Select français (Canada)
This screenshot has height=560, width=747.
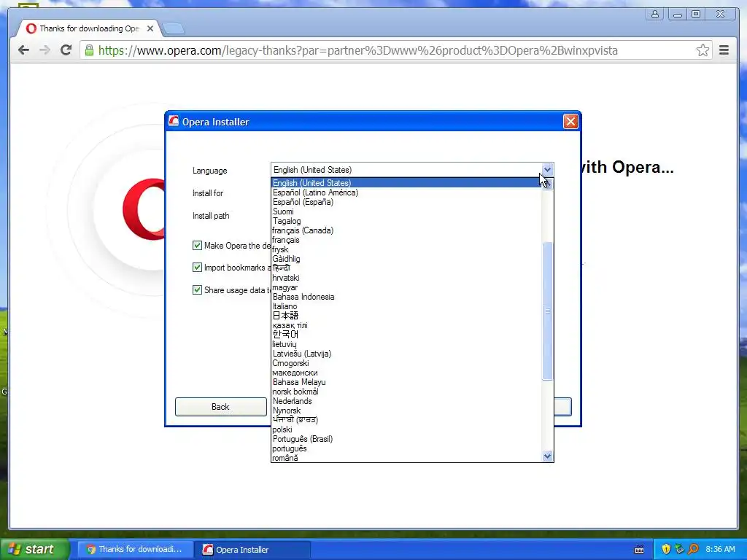pos(406,230)
